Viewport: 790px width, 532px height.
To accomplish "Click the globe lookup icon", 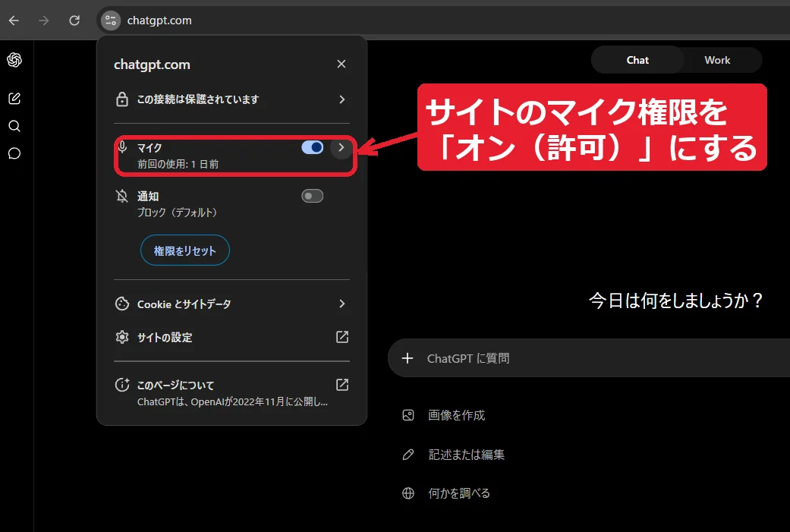I will click(408, 493).
